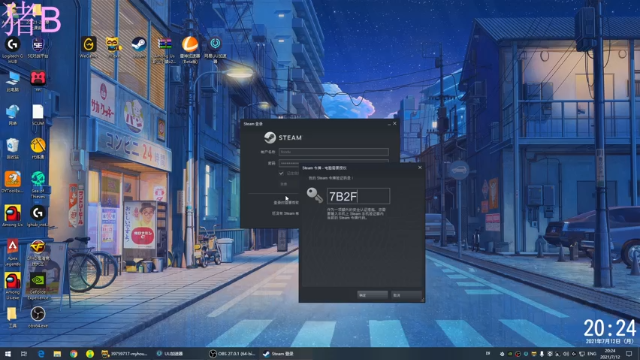Open the 5E battle platform desktop shortcut

point(38,44)
